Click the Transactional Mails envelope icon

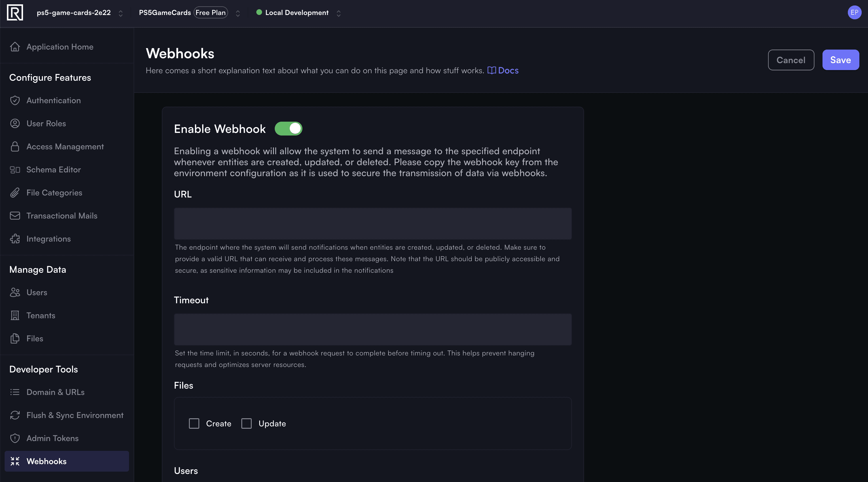15,216
